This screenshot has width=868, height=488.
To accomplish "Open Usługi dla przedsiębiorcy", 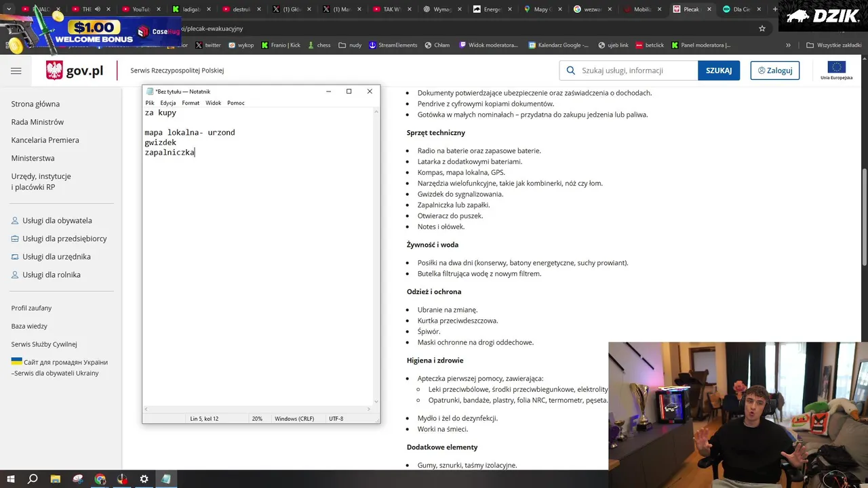I will tap(59, 239).
